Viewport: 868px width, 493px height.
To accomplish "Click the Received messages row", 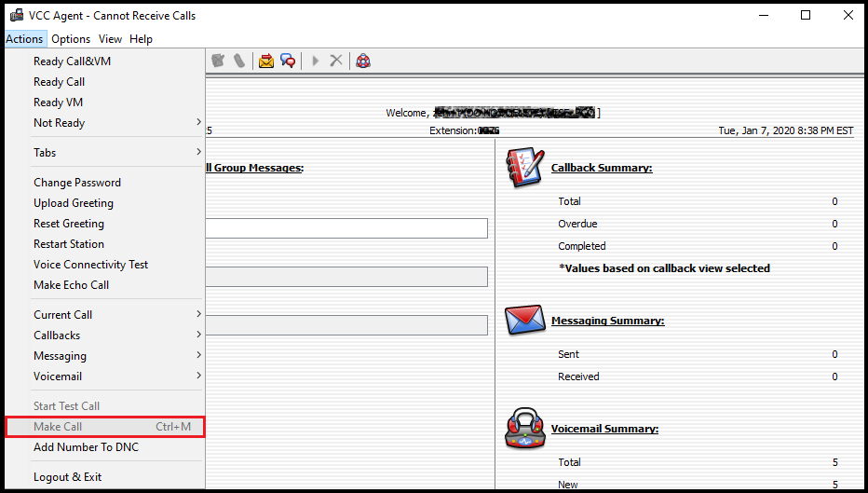I will (x=698, y=377).
